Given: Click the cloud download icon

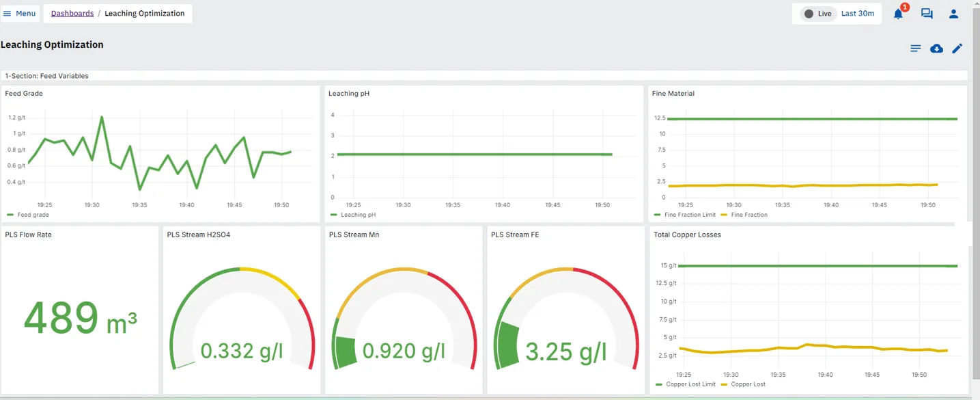Looking at the screenshot, I should point(937,49).
